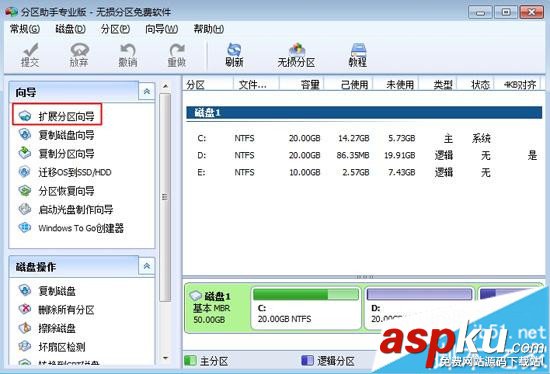Viewport: 550px width, 374px height.
Task: Sort by the 4KB对齐 column header
Action: (x=518, y=85)
